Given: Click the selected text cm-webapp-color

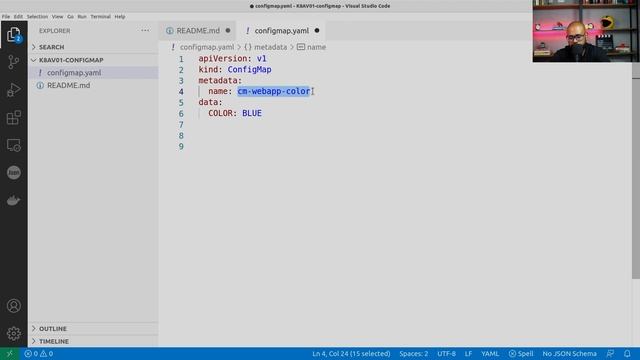Looking at the screenshot, I should (x=273, y=91).
